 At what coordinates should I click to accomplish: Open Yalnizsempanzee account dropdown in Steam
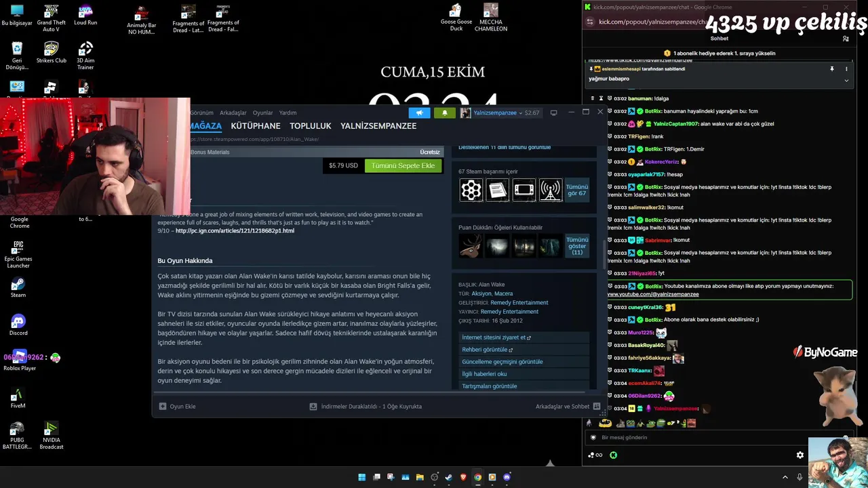pyautogui.click(x=500, y=113)
